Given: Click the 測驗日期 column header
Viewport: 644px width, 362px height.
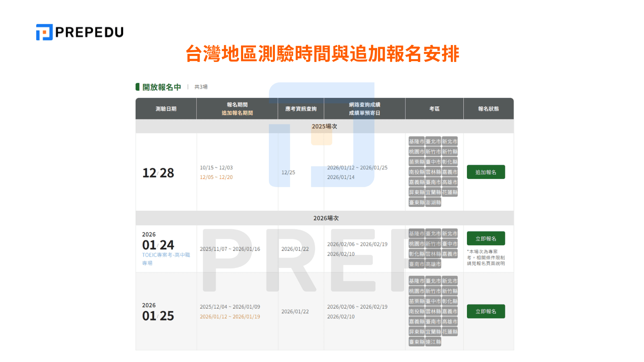Looking at the screenshot, I should pos(166,109).
